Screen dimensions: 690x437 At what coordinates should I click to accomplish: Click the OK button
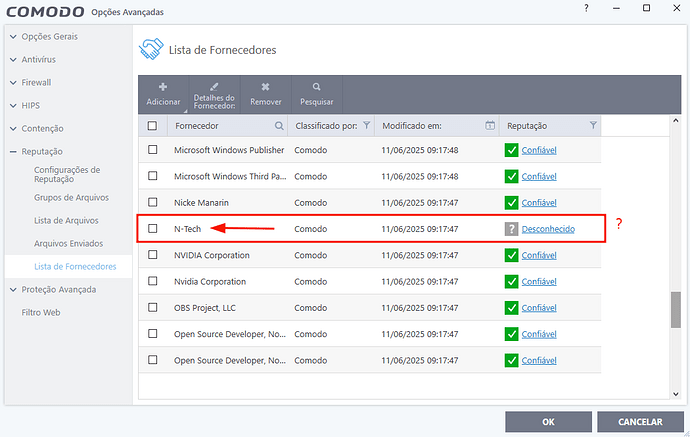pos(548,422)
